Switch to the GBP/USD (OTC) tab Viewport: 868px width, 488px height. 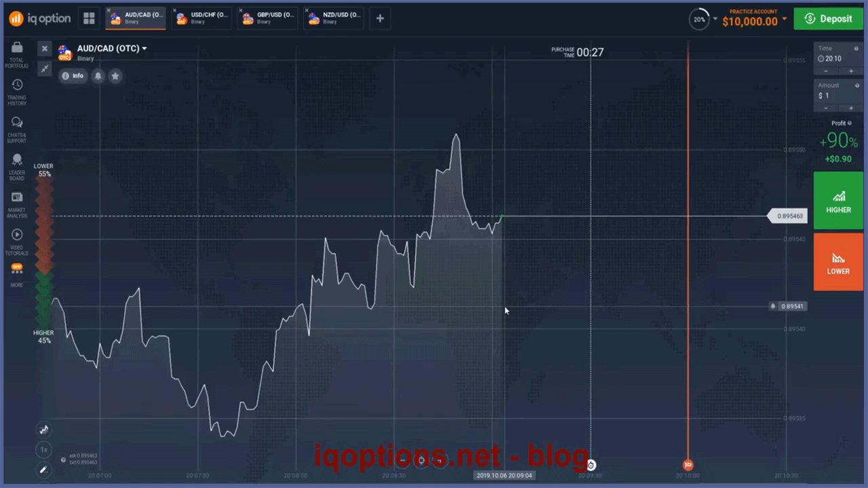[268, 19]
